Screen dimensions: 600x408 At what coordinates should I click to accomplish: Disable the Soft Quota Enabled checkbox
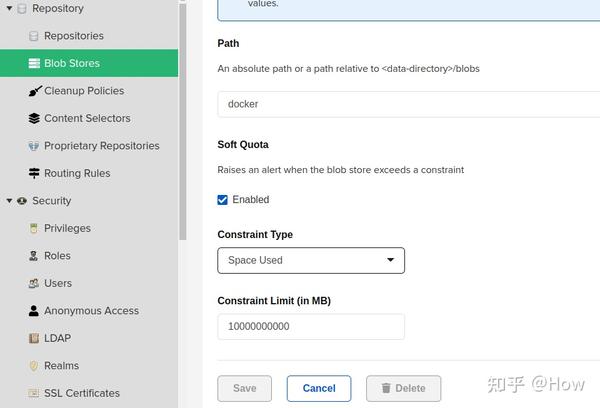coord(223,200)
